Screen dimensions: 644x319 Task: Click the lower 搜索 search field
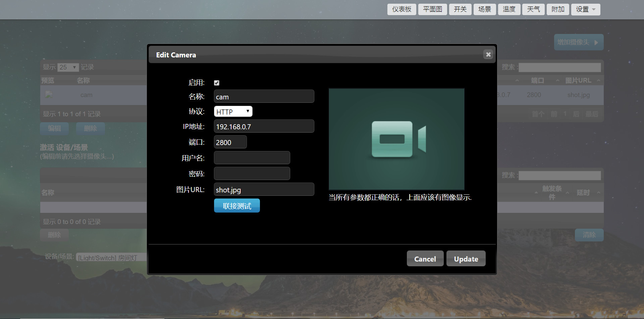[x=560, y=175]
